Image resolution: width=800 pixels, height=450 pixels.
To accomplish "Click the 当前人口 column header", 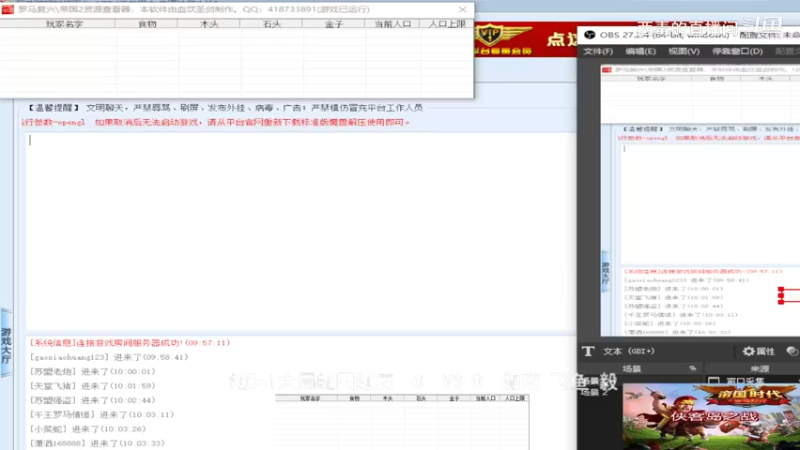I will pos(392,23).
